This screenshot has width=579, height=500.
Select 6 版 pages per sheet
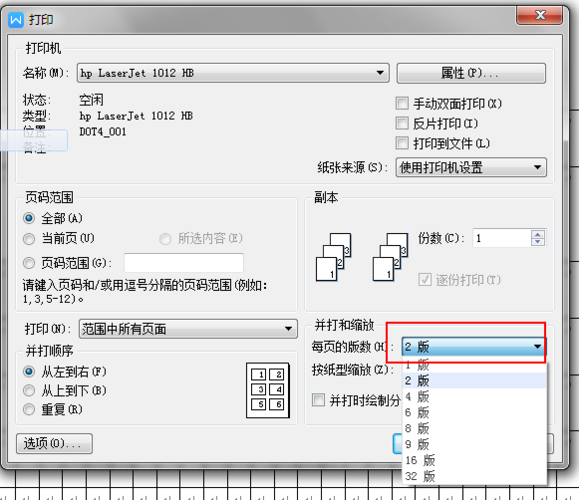(x=474, y=412)
